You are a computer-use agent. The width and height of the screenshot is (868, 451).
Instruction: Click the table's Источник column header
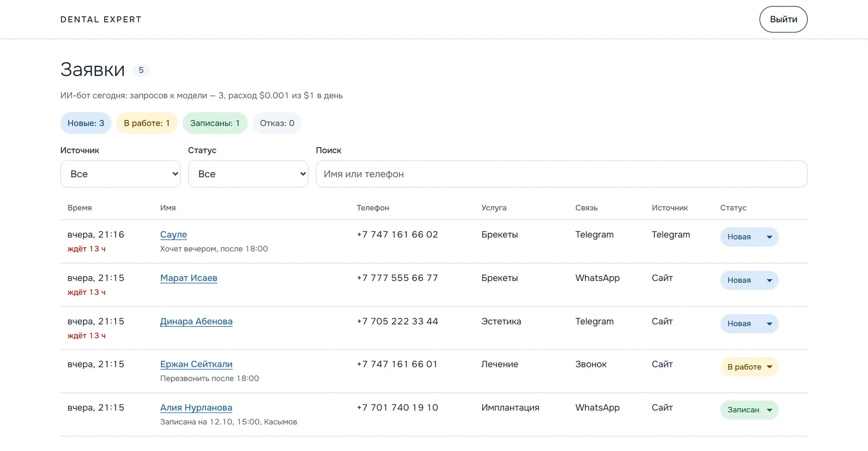tap(670, 208)
